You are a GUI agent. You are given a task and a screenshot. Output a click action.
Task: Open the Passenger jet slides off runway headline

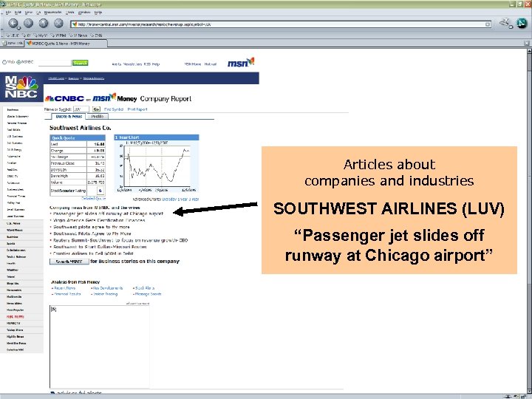(x=108, y=214)
